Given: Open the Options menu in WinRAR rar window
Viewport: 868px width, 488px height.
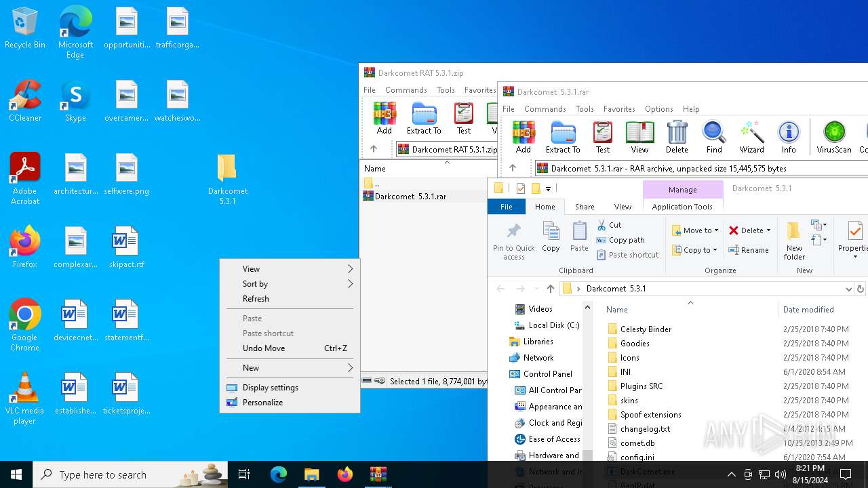Looking at the screenshot, I should click(658, 109).
